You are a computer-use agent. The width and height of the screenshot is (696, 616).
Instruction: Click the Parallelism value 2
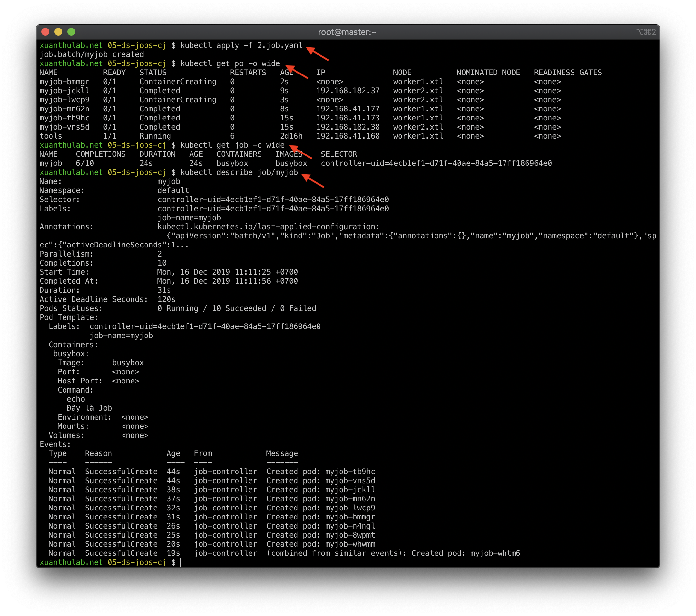(x=160, y=254)
